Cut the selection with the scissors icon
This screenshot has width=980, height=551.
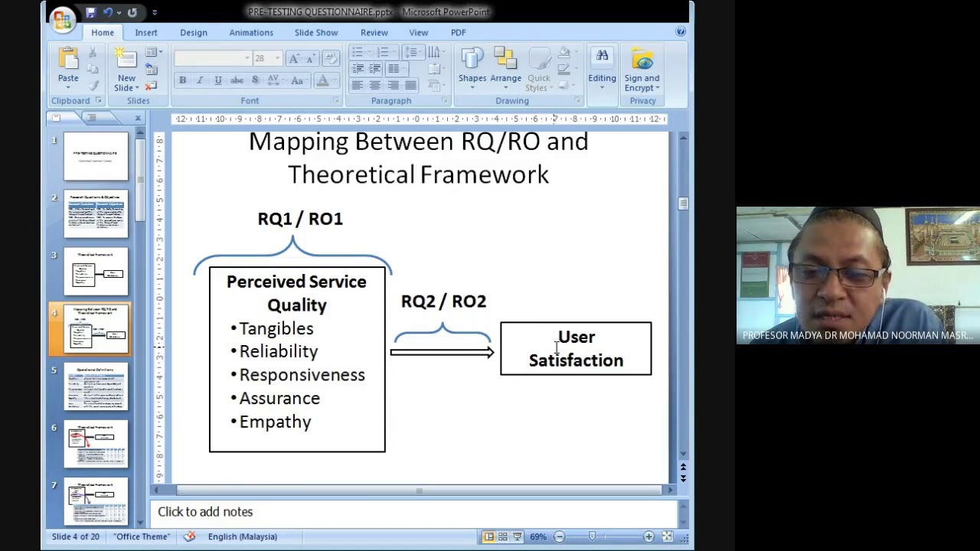(x=93, y=53)
